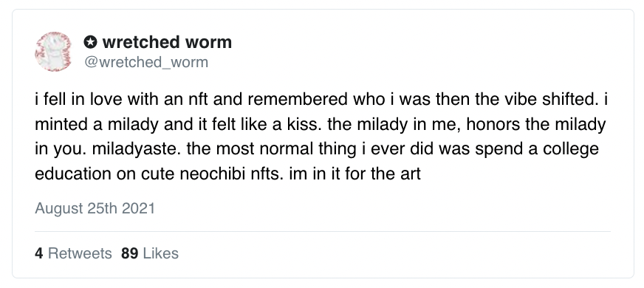Image resolution: width=644 pixels, height=288 pixels.
Task: Click the retweet count number 4
Action: click(39, 253)
